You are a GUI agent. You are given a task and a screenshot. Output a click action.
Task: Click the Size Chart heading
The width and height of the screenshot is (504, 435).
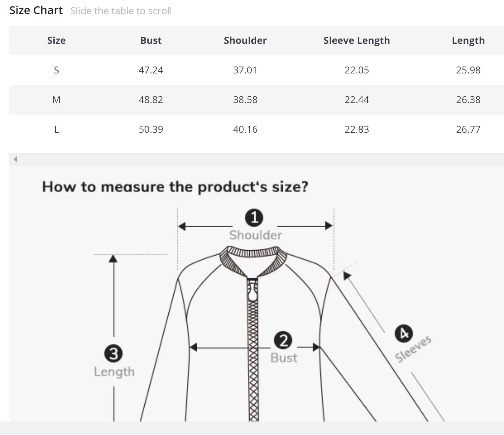tap(36, 11)
